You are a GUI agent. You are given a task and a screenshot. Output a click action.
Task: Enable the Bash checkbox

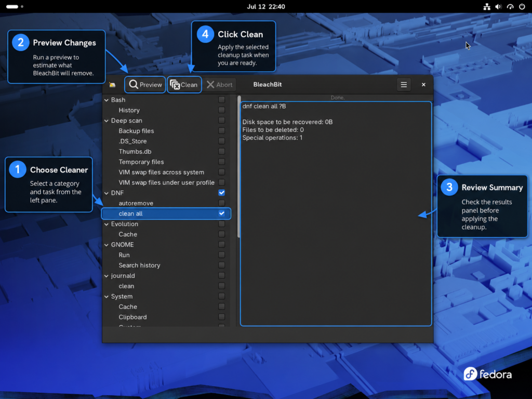(x=221, y=100)
